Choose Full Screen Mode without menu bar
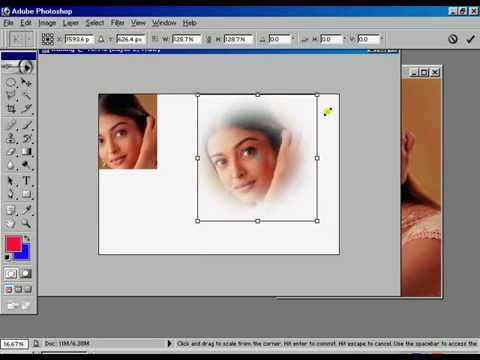 (28, 289)
